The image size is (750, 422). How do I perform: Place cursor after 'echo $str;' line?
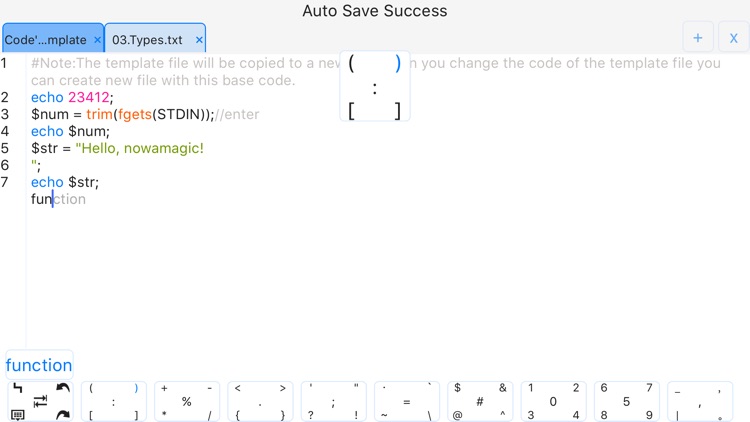pos(99,182)
